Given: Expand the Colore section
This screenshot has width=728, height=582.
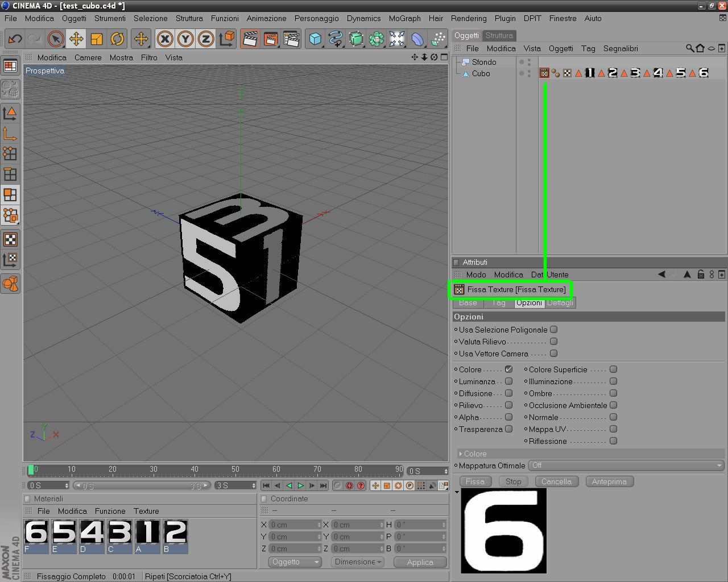Looking at the screenshot, I should 461,454.
